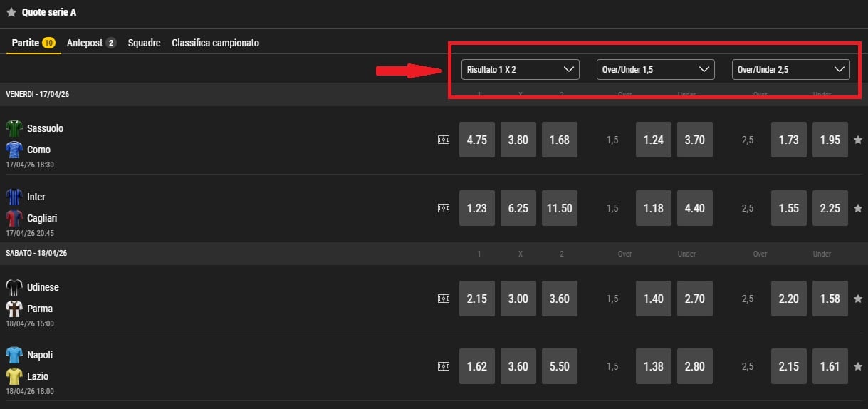Screen dimensions: 868x409
Task: Select draw odds 6.25 for Inter-Cagliari
Action: (x=518, y=208)
